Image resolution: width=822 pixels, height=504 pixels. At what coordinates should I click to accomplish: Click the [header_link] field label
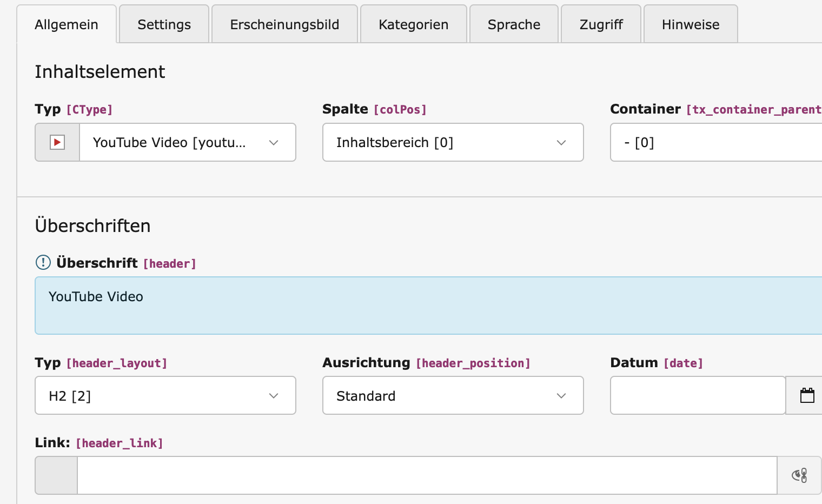tap(120, 443)
